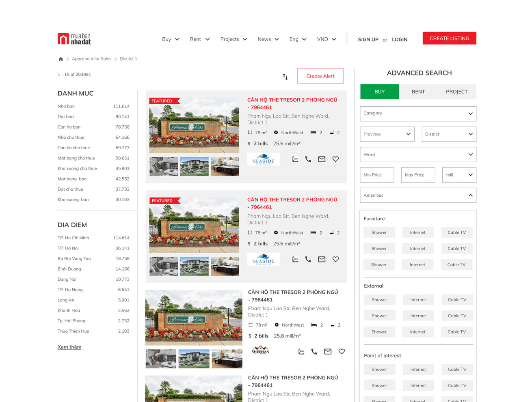Go to home via breadcrumb house icon
The height and width of the screenshot is (402, 532).
pos(61,59)
